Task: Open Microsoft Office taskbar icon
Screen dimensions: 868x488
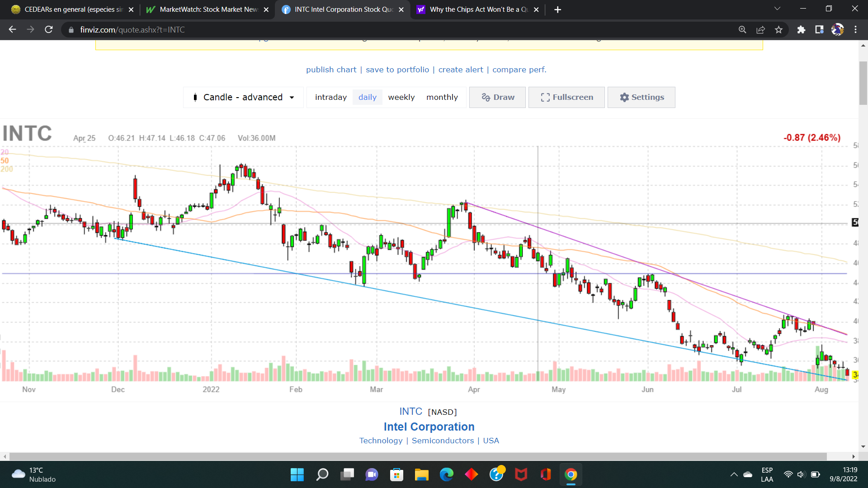Action: point(546,474)
